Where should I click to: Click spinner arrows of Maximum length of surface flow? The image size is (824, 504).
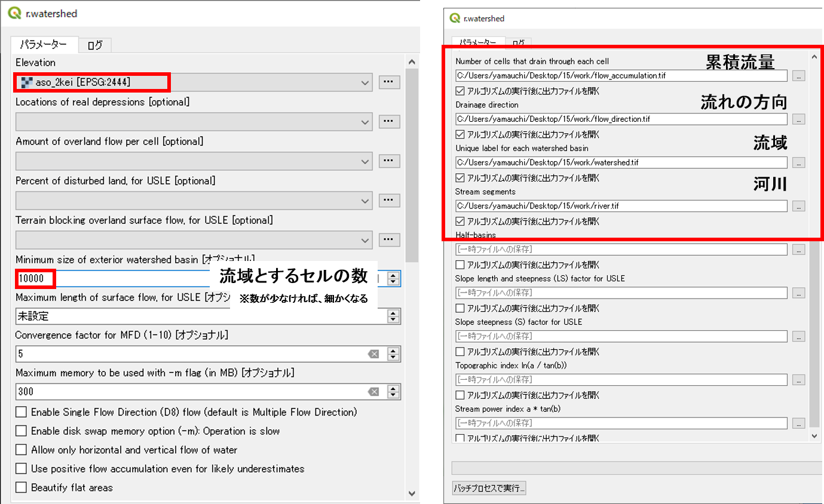(x=393, y=316)
